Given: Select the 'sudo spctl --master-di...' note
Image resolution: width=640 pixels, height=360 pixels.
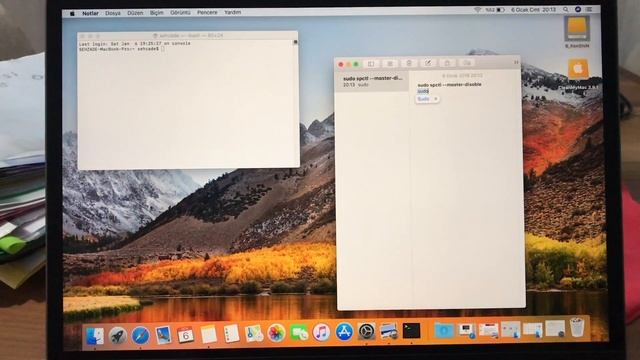Looking at the screenshot, I should [372, 81].
